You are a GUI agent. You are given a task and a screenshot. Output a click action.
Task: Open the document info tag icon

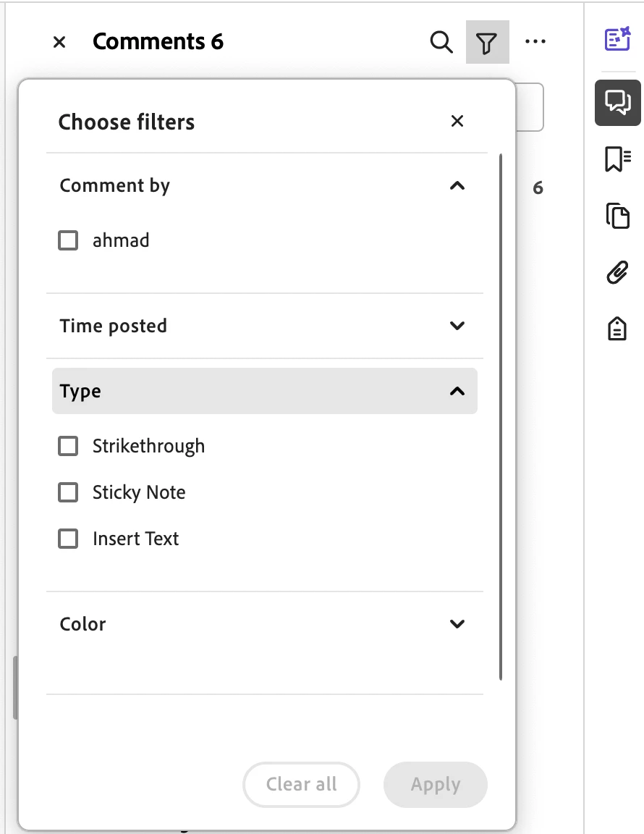coord(617,329)
